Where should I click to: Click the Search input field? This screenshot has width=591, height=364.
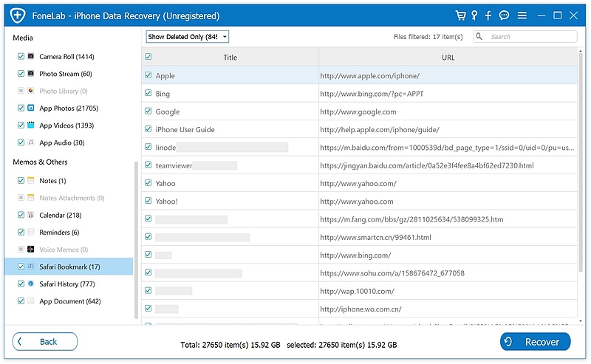(525, 37)
